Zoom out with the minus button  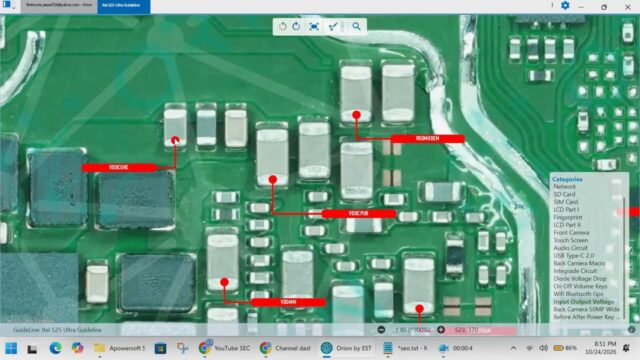tap(381, 329)
